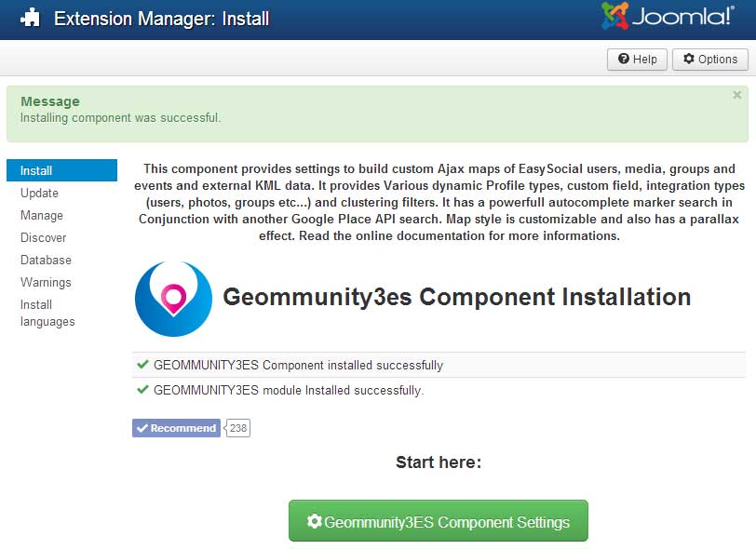Click the green check next to module Installed
Image resolution: width=756 pixels, height=549 pixels.
pos(142,390)
